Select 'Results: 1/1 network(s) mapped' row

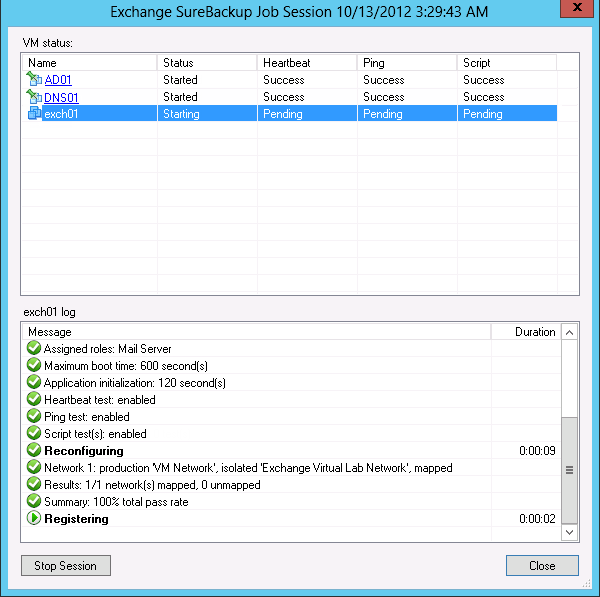(292, 484)
